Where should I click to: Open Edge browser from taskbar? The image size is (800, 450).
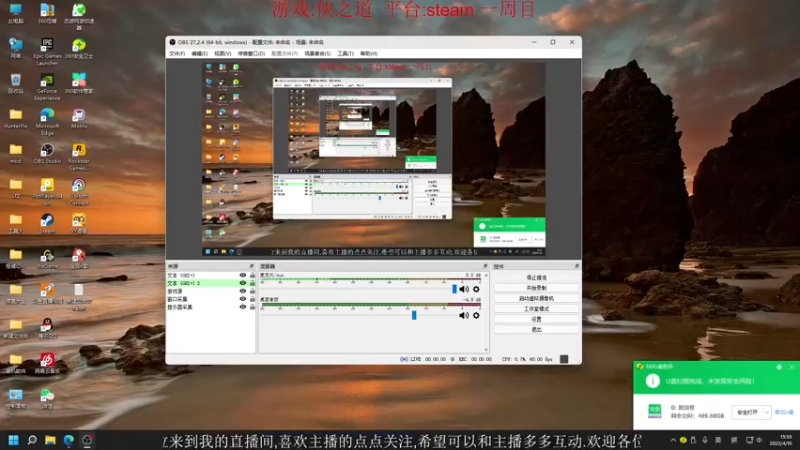[x=68, y=440]
